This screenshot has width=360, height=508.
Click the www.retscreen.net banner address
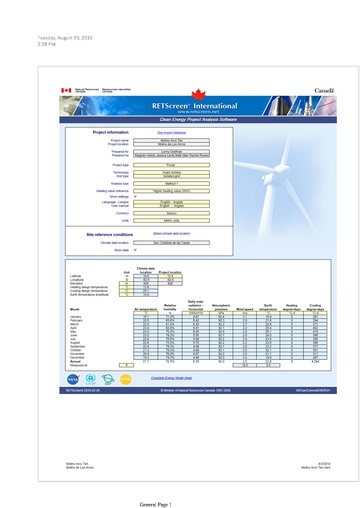pos(198,112)
